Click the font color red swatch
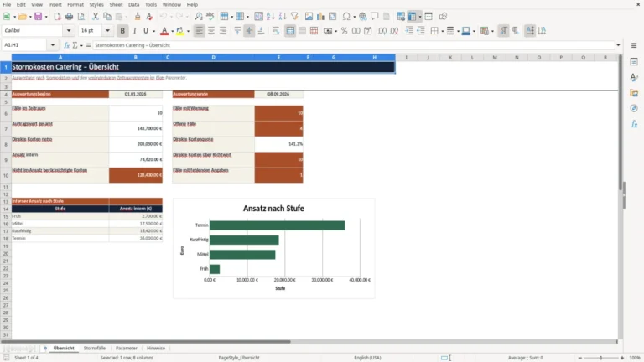 pos(164,31)
